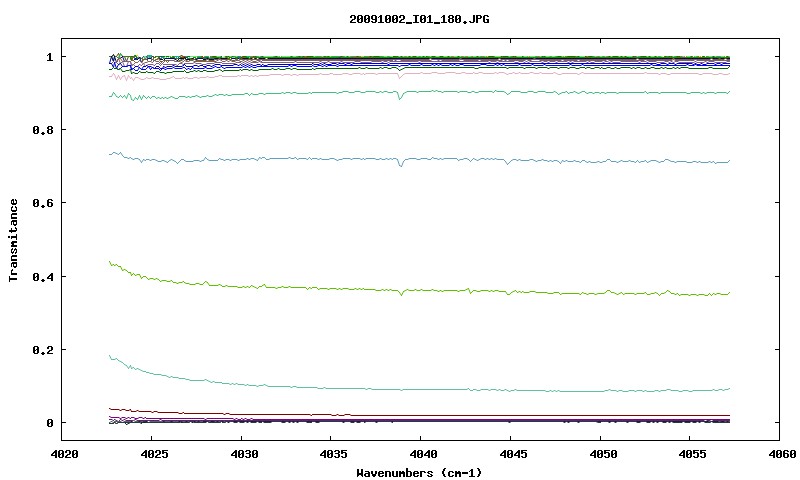This screenshot has width=800, height=480.
Task: Click the x-axis tick label 4060
Action: [x=782, y=454]
